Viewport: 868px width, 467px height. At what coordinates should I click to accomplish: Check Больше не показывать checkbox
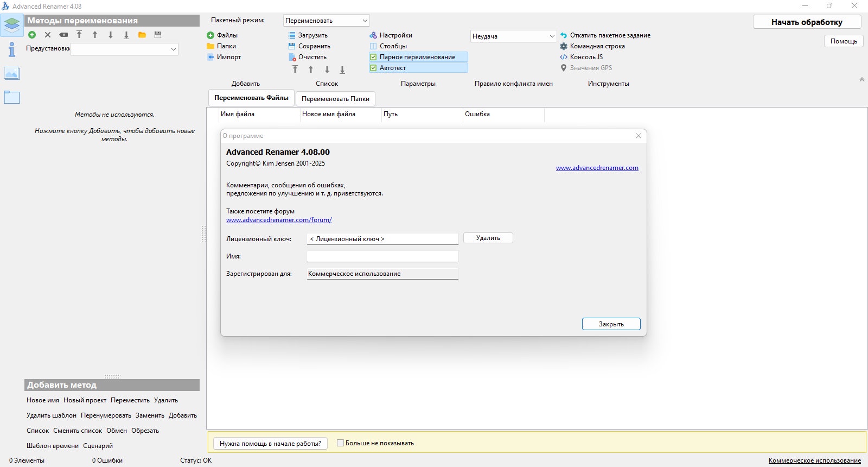click(x=340, y=443)
